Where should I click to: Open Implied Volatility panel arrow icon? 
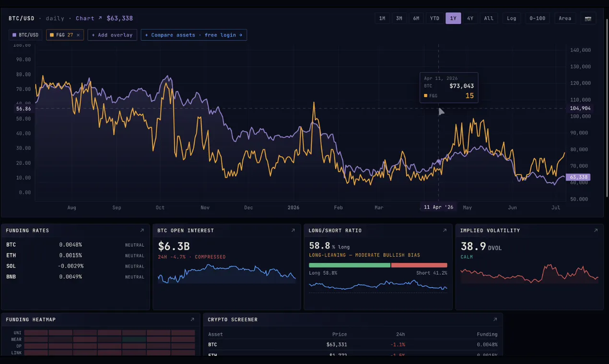point(596,230)
